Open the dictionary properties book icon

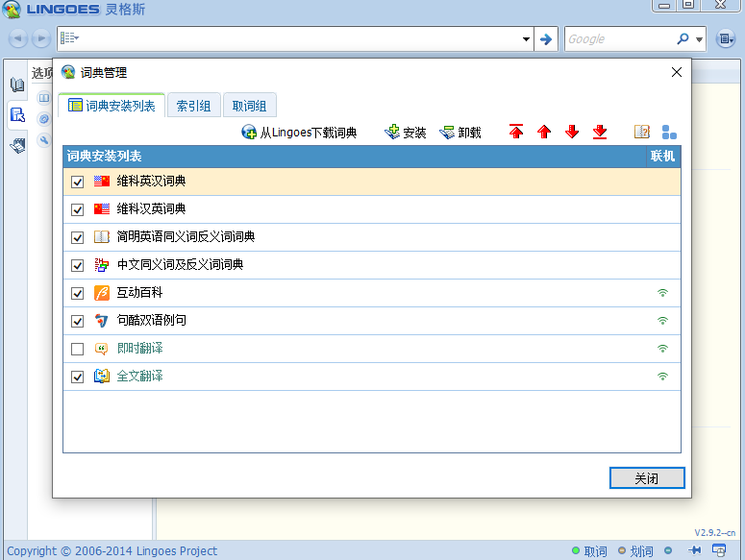(642, 132)
